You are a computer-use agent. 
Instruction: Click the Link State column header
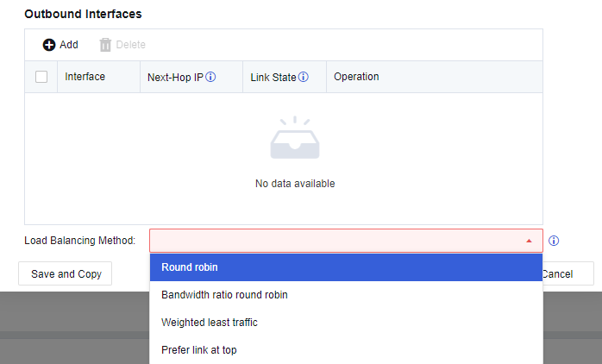(273, 77)
